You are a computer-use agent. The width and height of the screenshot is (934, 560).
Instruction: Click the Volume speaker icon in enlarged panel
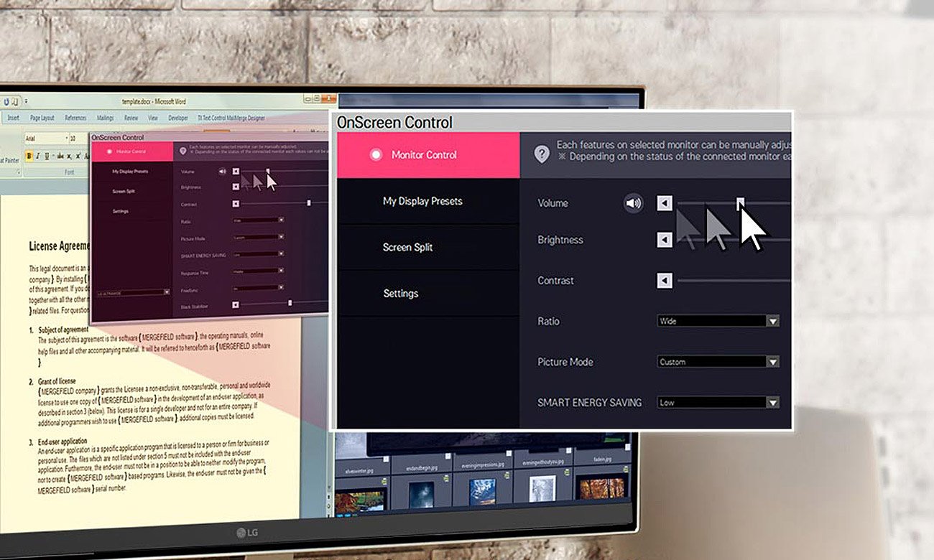(633, 203)
